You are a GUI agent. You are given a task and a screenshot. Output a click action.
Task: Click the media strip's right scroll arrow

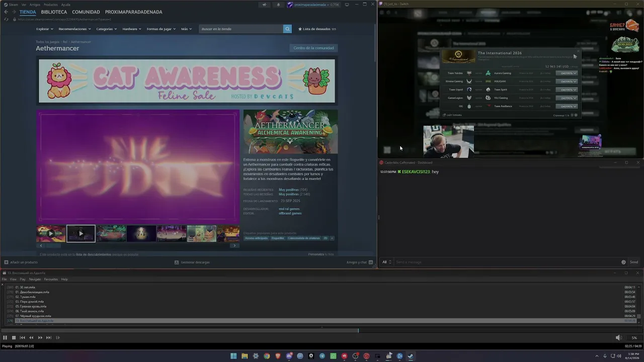click(234, 246)
